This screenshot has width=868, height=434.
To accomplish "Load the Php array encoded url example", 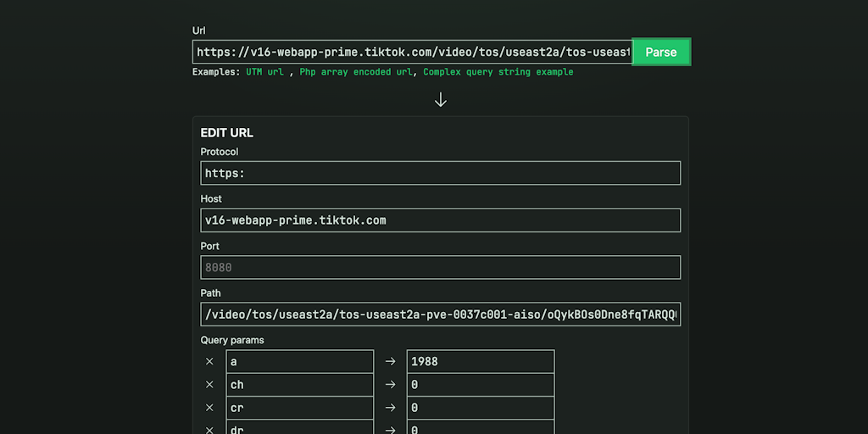I will click(356, 72).
